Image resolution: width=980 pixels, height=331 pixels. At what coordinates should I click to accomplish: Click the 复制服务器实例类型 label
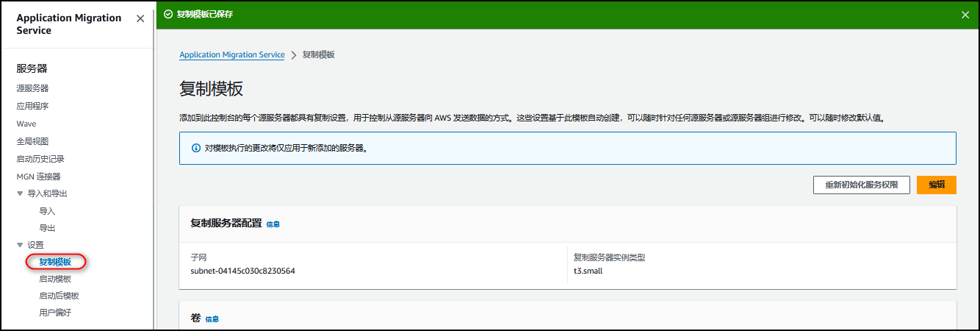[x=610, y=257]
